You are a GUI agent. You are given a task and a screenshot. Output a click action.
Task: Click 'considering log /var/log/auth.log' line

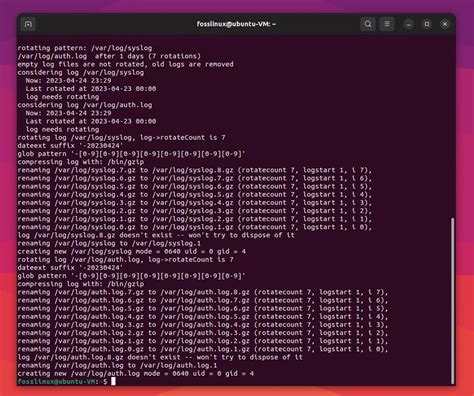(x=85, y=105)
